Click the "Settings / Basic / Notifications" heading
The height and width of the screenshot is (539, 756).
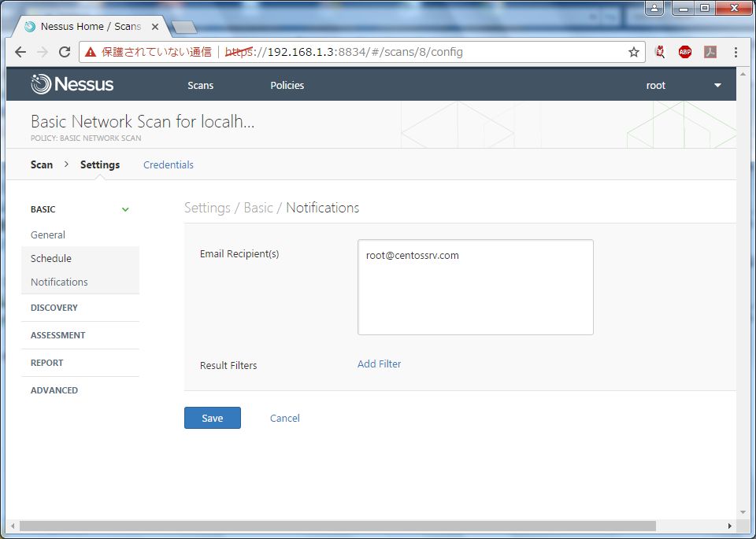(x=272, y=208)
